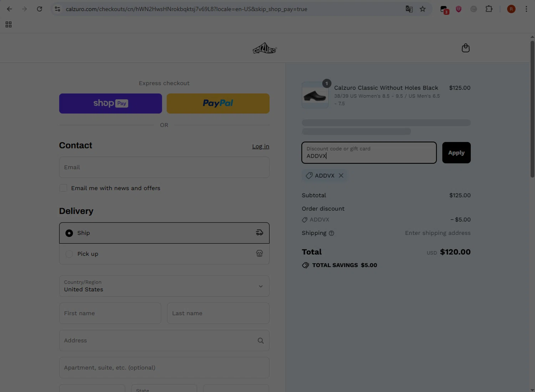Open the apps grid on bookmarks bar

(x=9, y=24)
